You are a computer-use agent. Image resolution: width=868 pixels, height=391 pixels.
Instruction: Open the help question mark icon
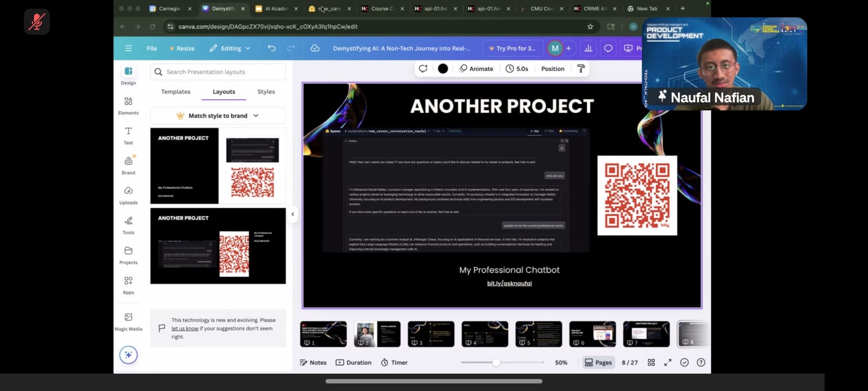(x=701, y=362)
